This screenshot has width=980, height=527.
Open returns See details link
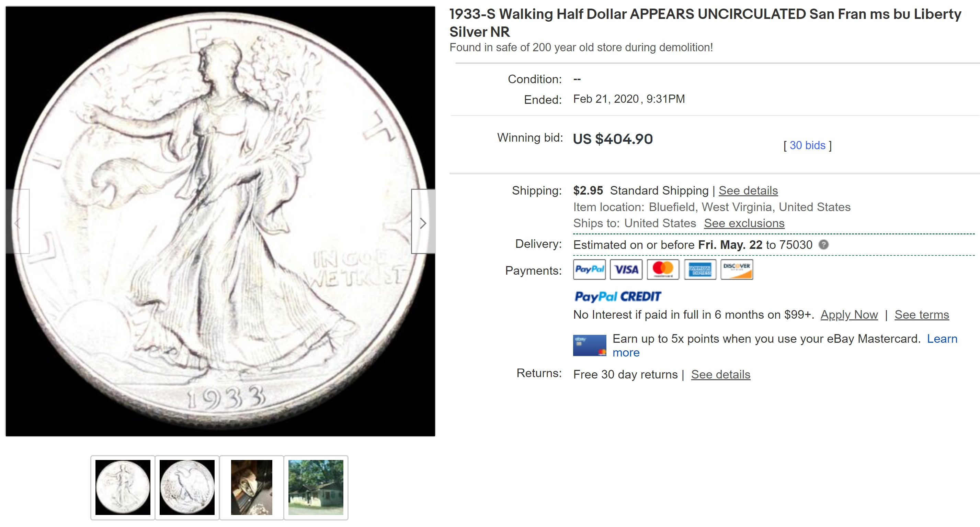[x=720, y=374]
